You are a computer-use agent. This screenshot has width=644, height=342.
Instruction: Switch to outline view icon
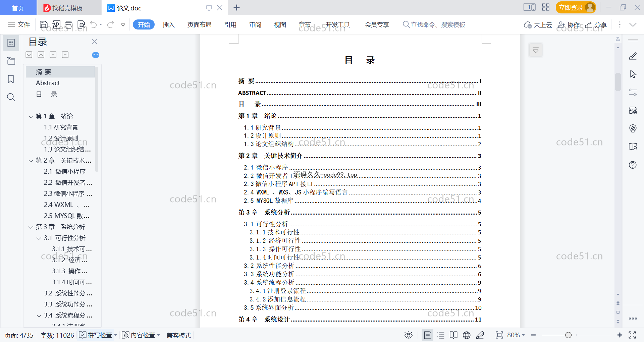441,335
